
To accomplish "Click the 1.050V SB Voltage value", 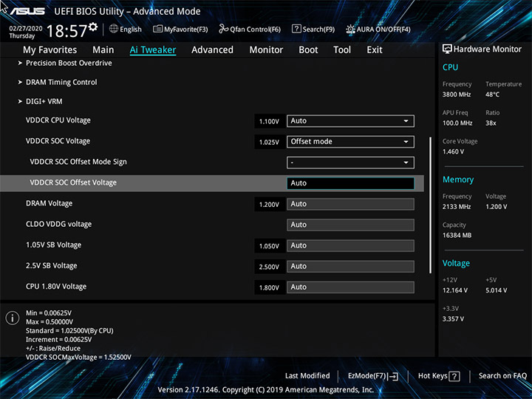I will pos(270,246).
